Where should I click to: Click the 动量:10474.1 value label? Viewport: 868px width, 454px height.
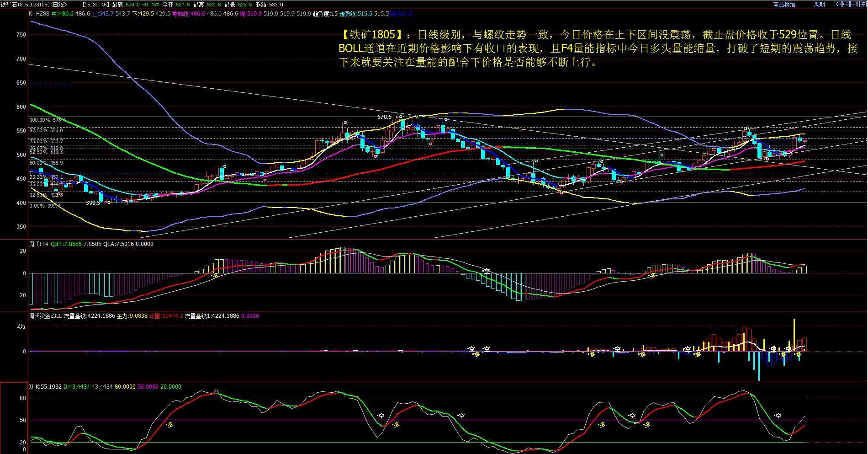click(x=166, y=316)
